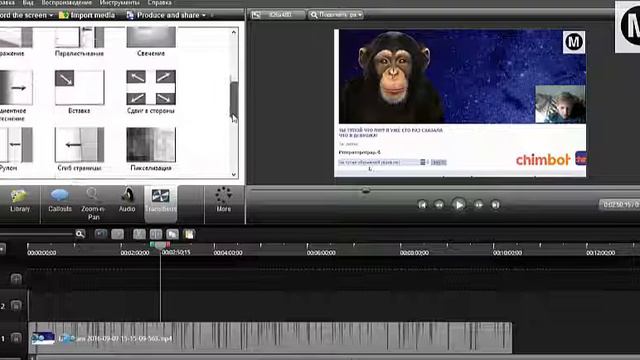
Task: Click the add track plus button
Action: click(x=16, y=279)
